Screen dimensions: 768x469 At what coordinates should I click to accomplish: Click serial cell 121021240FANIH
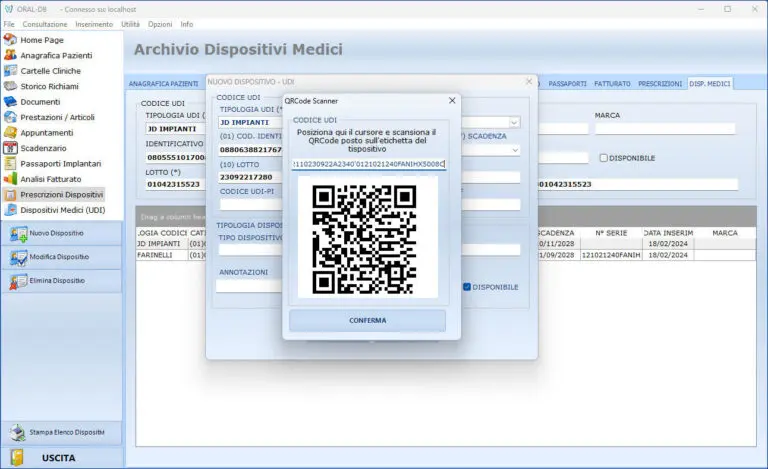[x=611, y=255]
